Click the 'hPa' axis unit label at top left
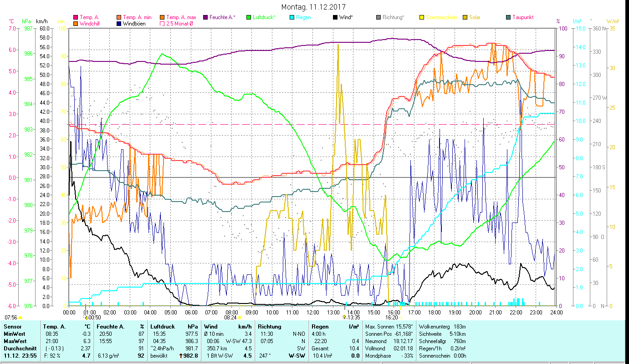This screenshot has height=364, width=629. click(26, 21)
